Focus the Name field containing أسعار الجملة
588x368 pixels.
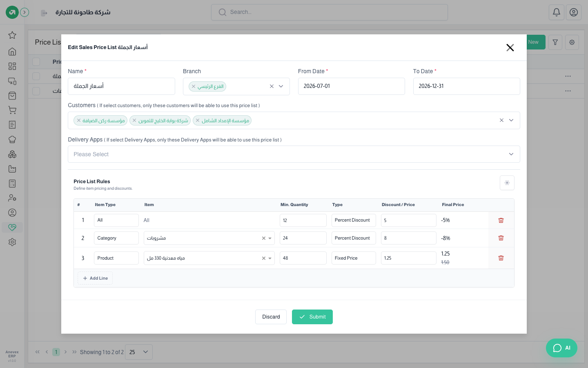[121, 86]
